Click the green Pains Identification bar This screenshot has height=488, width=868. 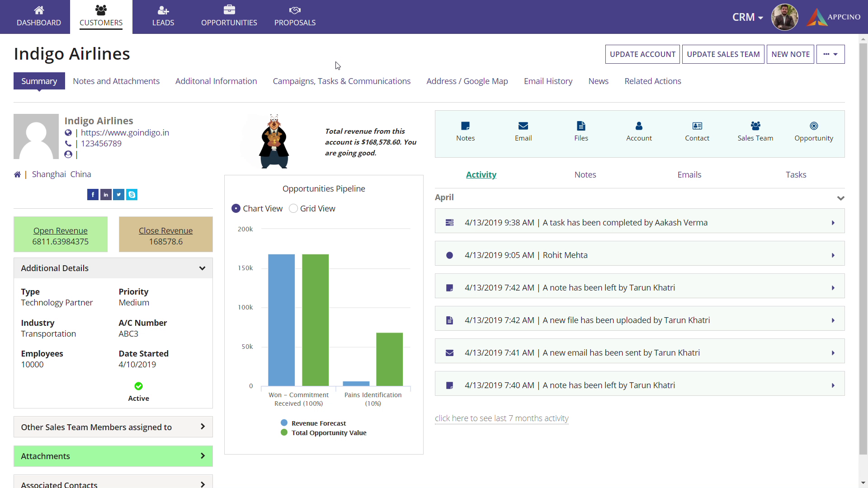[389, 359]
